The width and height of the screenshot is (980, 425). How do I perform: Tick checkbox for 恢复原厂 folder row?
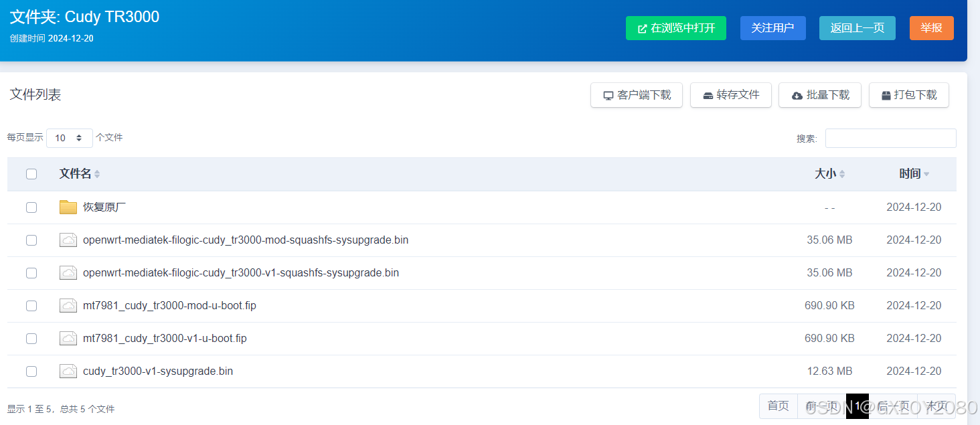point(31,207)
